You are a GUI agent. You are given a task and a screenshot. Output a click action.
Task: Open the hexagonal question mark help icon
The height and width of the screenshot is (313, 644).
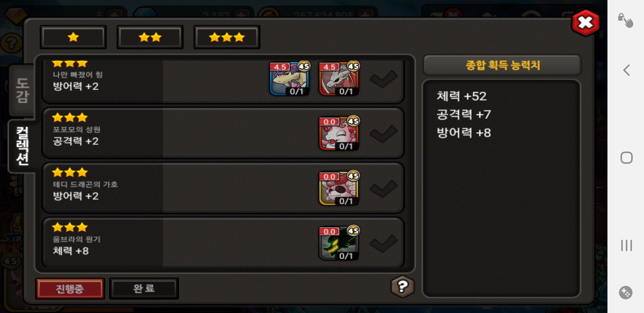[x=402, y=287]
